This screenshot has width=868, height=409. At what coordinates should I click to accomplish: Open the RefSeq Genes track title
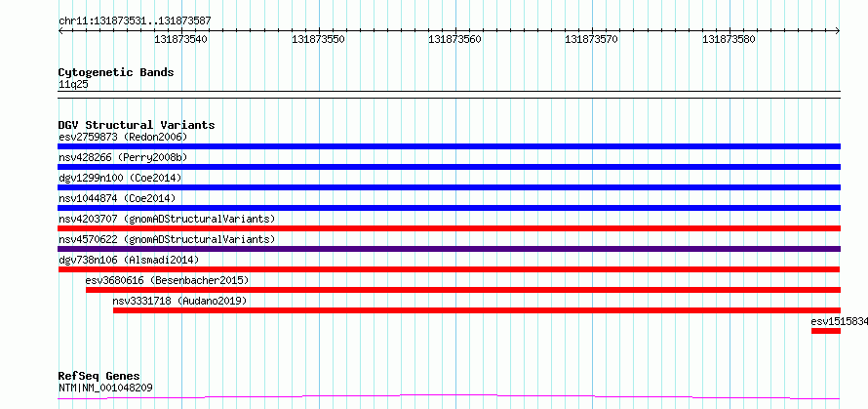(99, 376)
